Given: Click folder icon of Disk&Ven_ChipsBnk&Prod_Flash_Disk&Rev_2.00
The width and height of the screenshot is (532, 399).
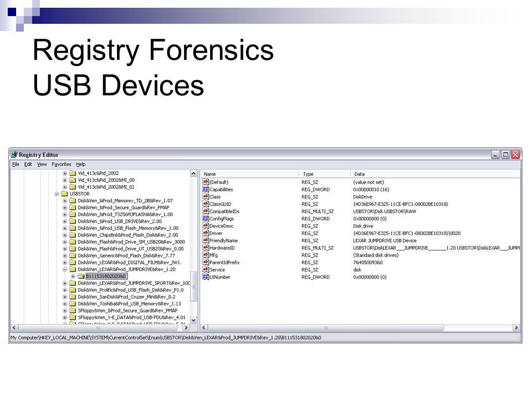Looking at the screenshot, I should tap(73, 235).
